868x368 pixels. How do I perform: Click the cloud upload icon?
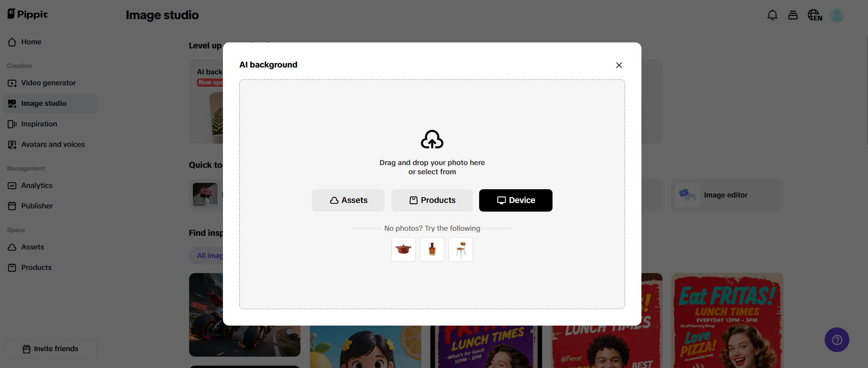pos(432,140)
